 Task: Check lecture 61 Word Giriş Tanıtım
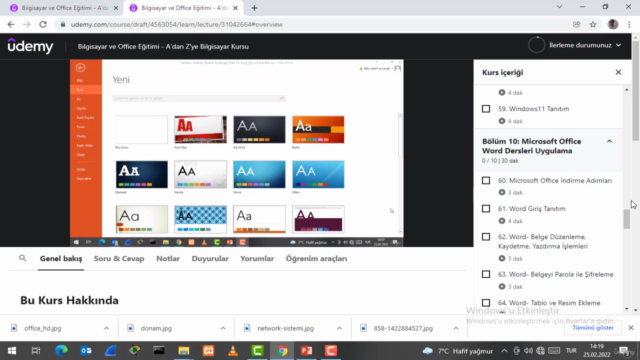coord(486,209)
